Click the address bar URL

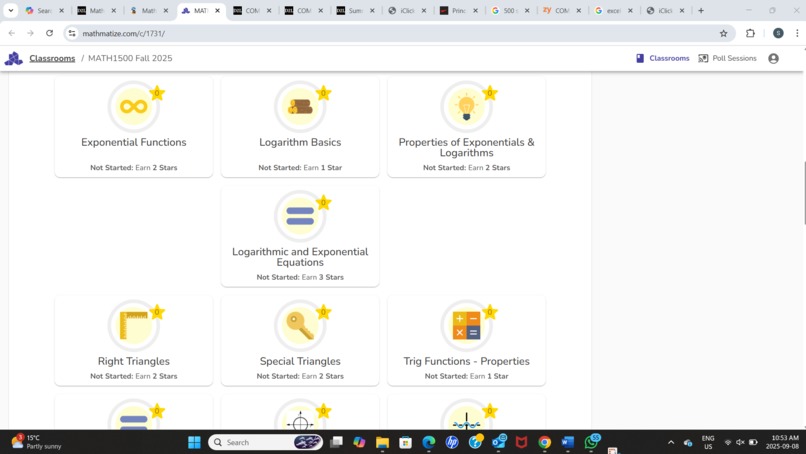123,33
